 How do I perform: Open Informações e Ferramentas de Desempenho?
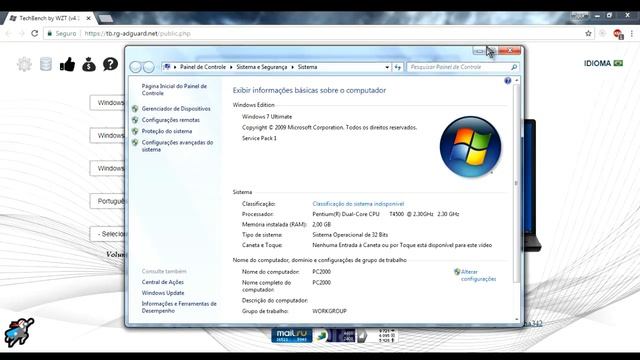(179, 307)
